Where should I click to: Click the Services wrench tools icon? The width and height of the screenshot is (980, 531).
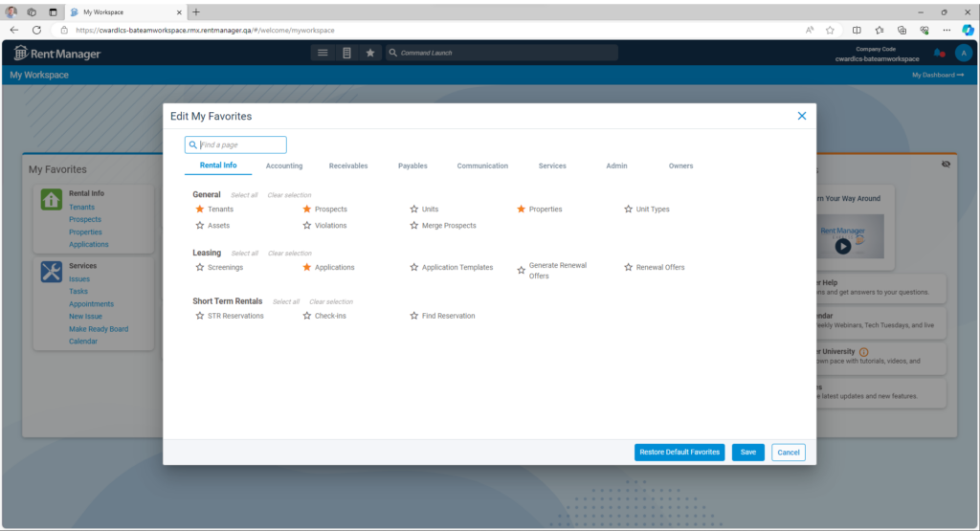[52, 272]
